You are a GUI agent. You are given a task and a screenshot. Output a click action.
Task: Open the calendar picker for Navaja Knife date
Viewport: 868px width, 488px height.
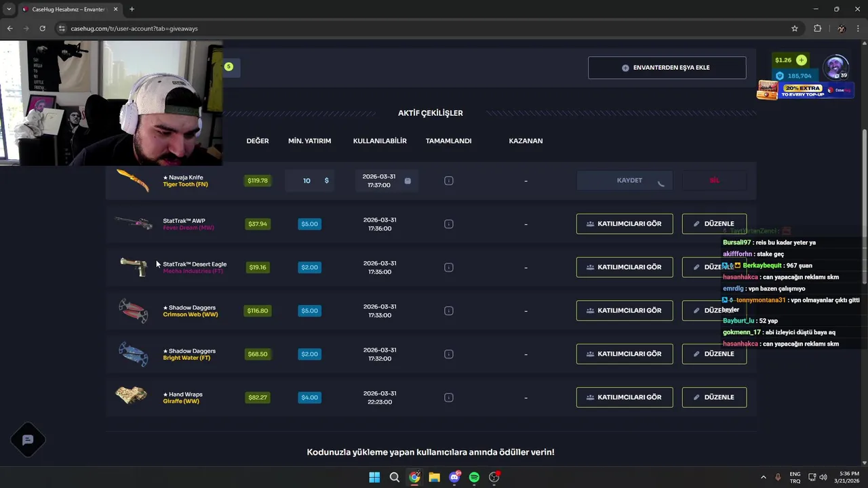pos(408,181)
